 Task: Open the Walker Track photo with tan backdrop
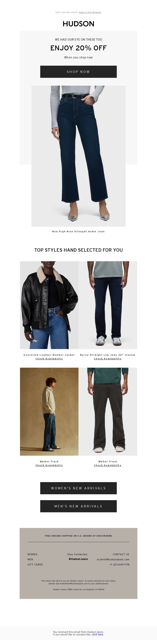(x=49, y=412)
